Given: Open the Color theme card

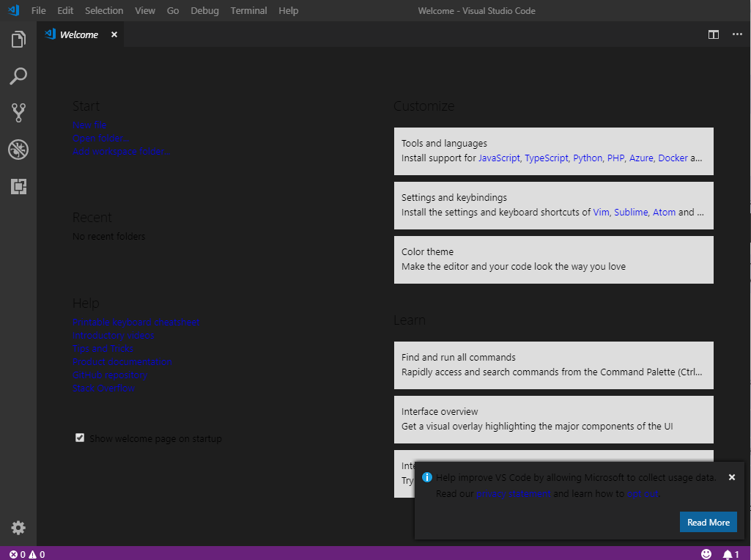Looking at the screenshot, I should (x=554, y=259).
